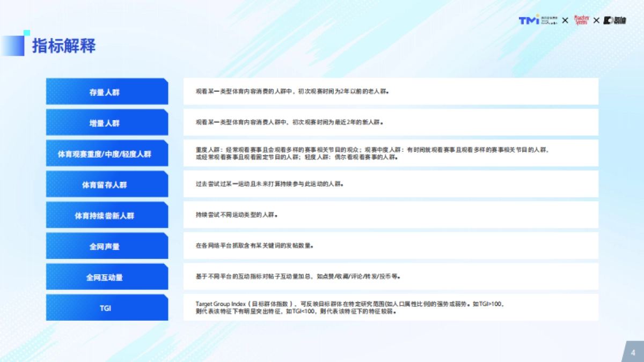Open the 指标解释 slide title
644x362 pixels.
tap(63, 47)
